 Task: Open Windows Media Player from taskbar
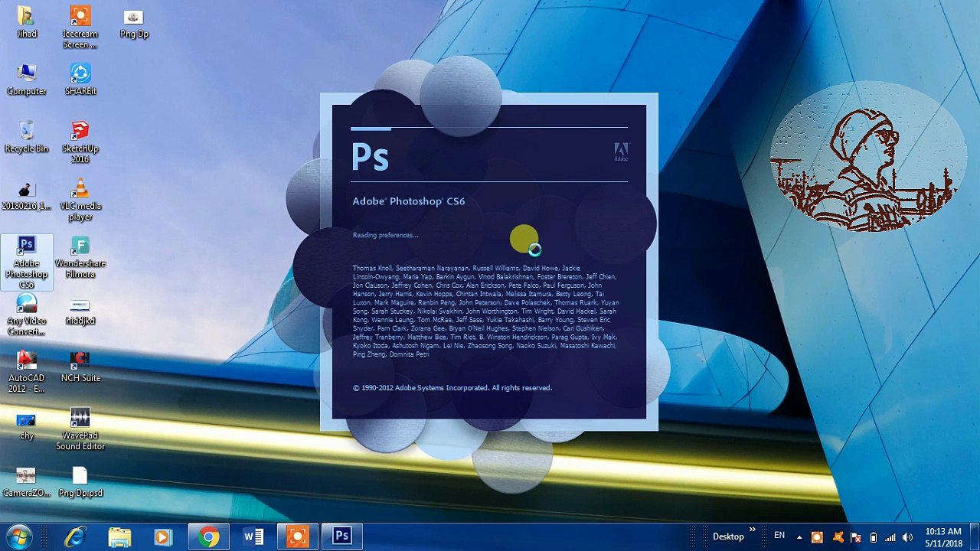click(163, 536)
